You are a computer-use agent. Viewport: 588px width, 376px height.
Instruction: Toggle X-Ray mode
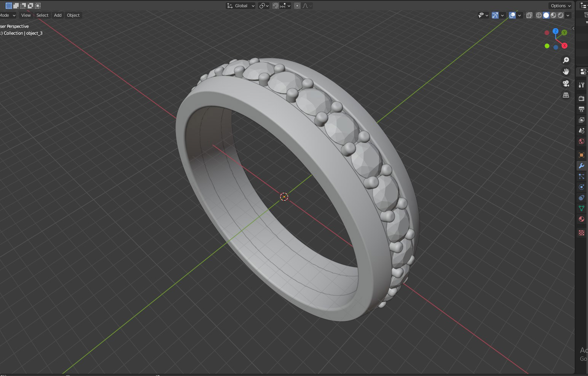point(529,15)
